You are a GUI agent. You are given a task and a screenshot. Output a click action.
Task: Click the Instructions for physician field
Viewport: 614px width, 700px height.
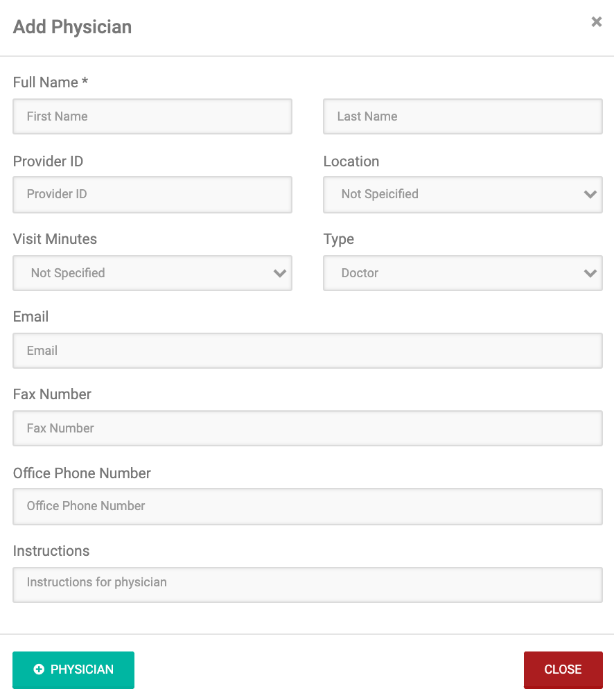308,585
